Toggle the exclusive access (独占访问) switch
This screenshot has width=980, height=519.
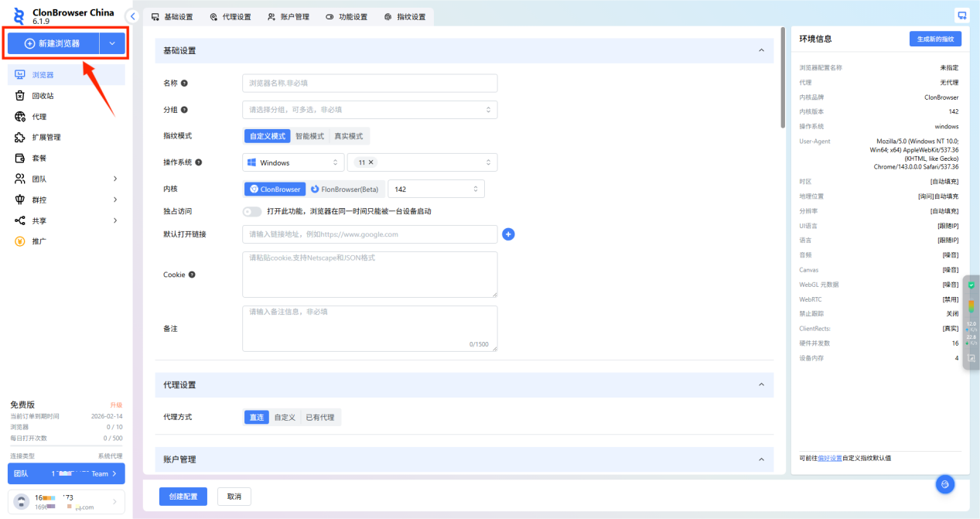(x=251, y=211)
